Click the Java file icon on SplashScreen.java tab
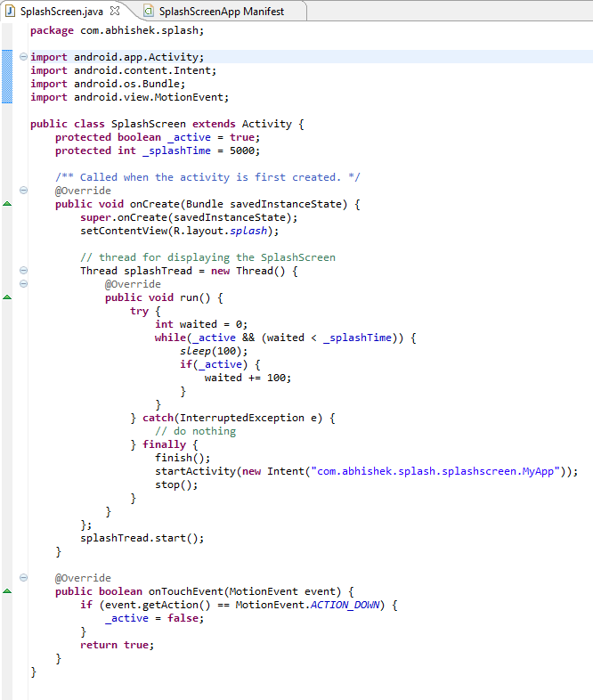 [x=12, y=11]
